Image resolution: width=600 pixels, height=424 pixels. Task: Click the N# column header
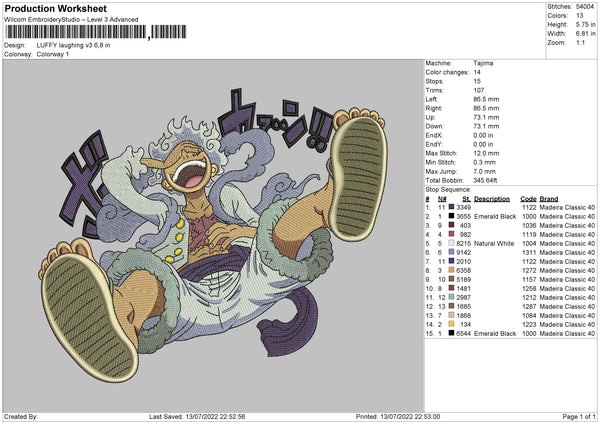(442, 199)
